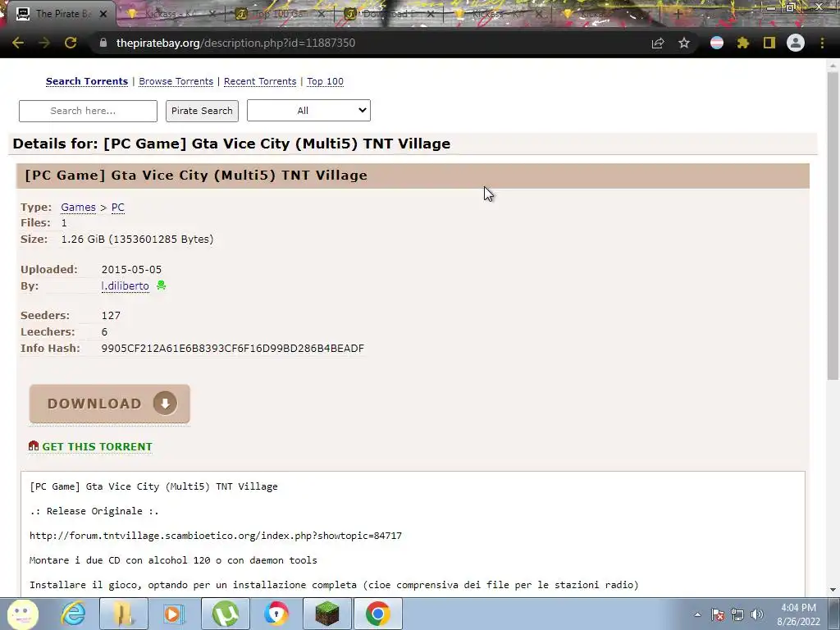Click GET THIS TORRENT magnet link
Screen dimensions: 840x630
[x=97, y=447]
